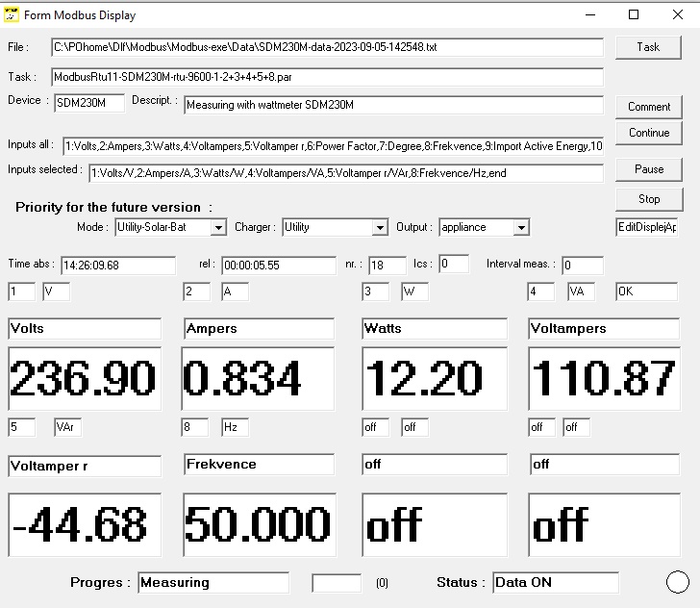Click the Frekvence reading display 50.000
700x608 pixels.
(258, 524)
